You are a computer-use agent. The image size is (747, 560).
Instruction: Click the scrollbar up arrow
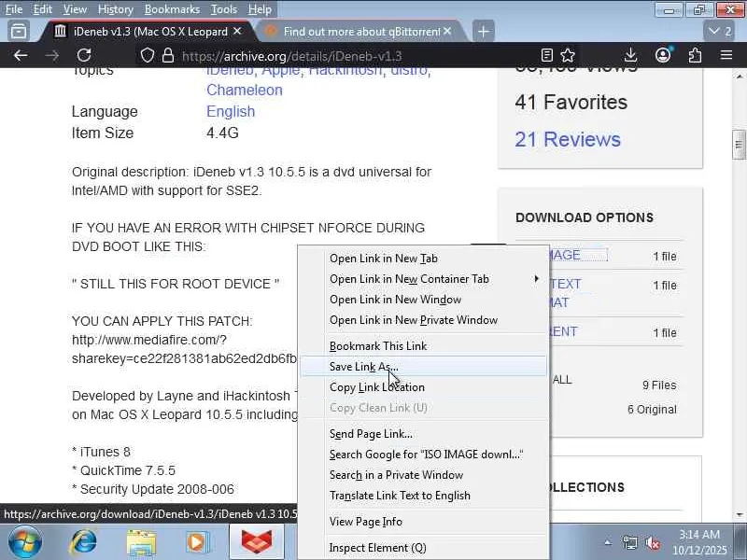click(739, 77)
